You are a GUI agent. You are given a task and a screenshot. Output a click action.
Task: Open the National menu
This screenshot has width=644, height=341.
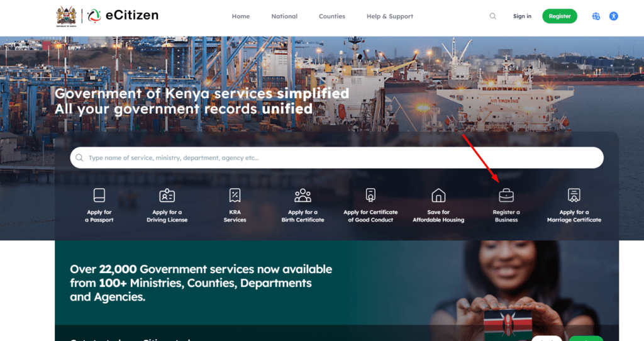(284, 16)
